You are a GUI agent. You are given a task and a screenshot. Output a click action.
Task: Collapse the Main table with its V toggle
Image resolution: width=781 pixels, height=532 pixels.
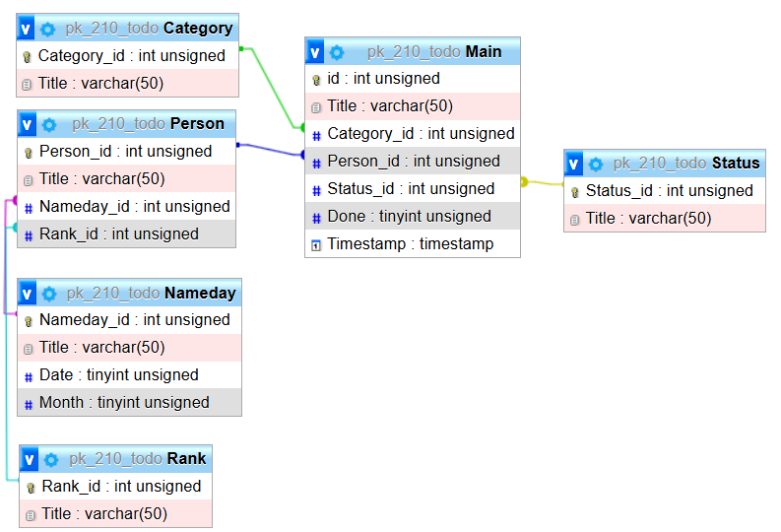click(x=315, y=52)
